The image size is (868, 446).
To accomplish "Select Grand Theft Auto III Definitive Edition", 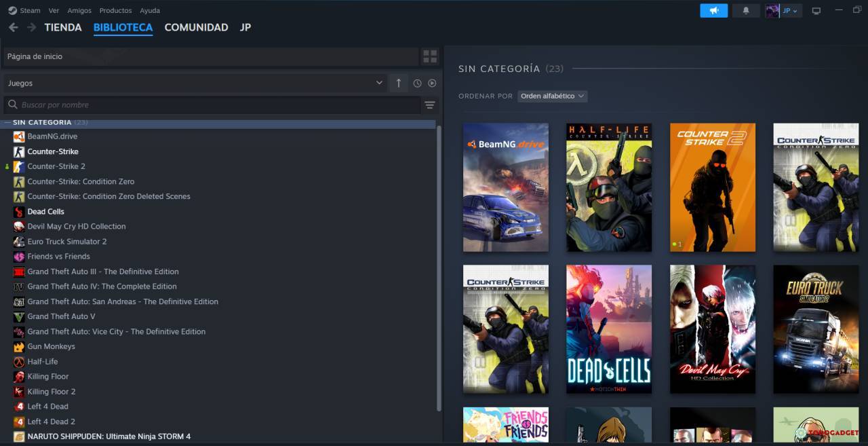I will [x=103, y=272].
